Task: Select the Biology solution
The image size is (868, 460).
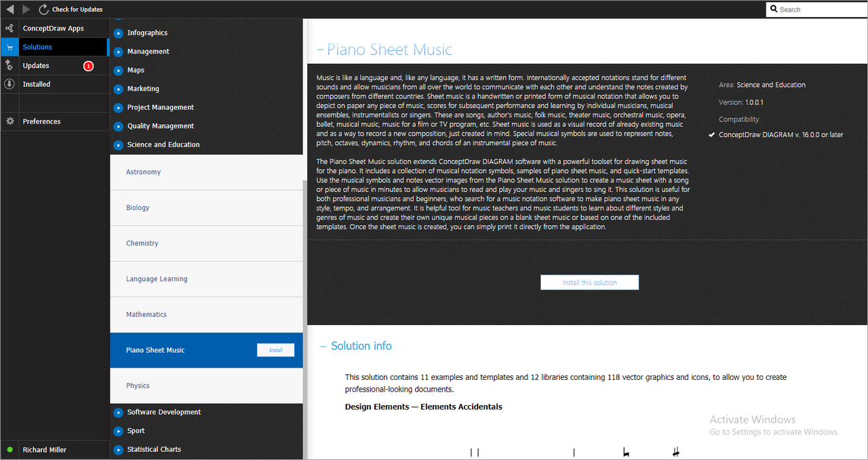Action: 206,208
